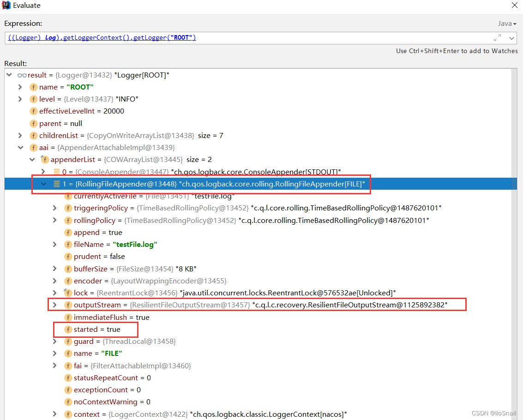Click field icon next to appenderList
The height and width of the screenshot is (420, 523).
(x=45, y=159)
